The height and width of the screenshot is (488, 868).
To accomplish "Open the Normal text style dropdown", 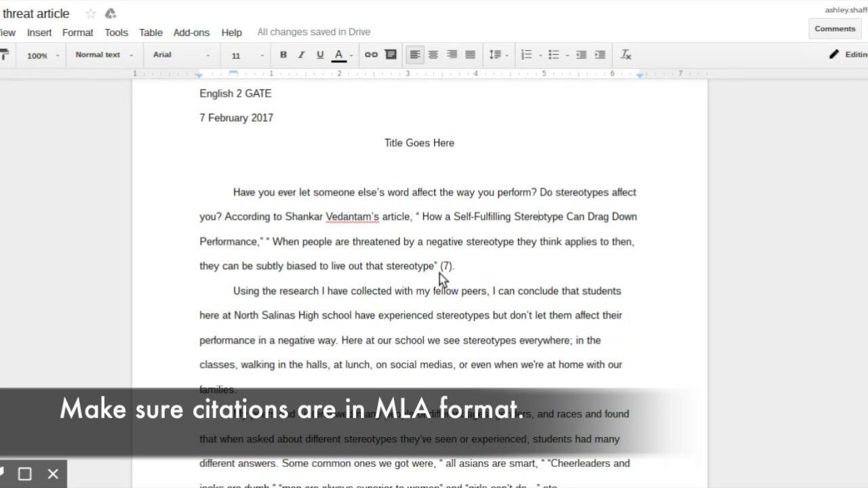I will 104,55.
